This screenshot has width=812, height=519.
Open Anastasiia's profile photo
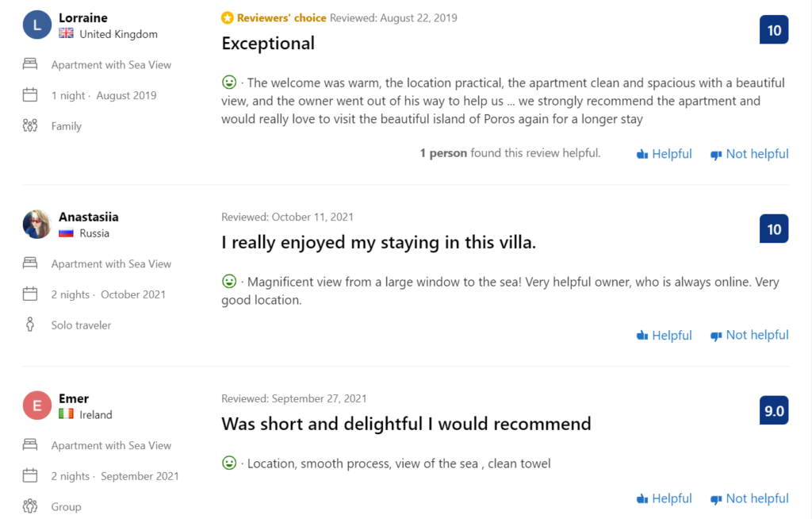pyautogui.click(x=37, y=224)
